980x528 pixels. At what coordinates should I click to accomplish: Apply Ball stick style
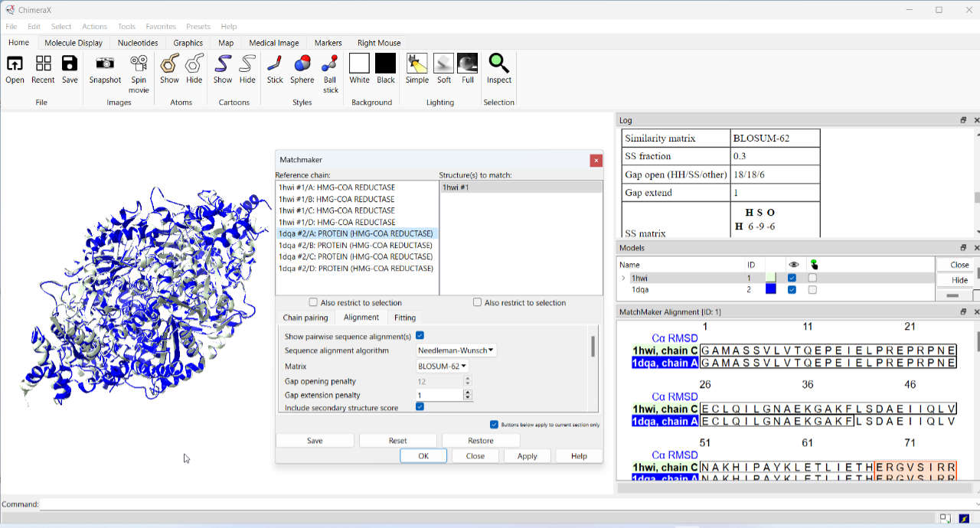click(330, 64)
